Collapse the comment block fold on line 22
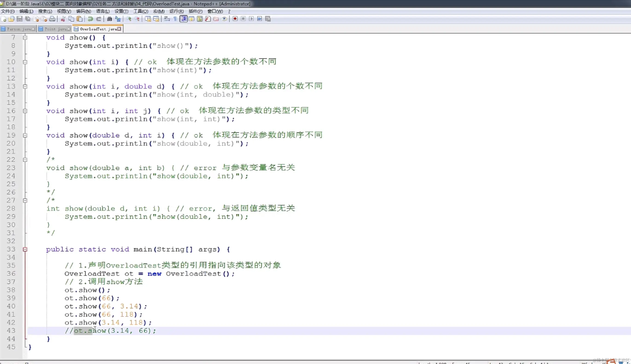This screenshot has height=364, width=631. pyautogui.click(x=25, y=159)
